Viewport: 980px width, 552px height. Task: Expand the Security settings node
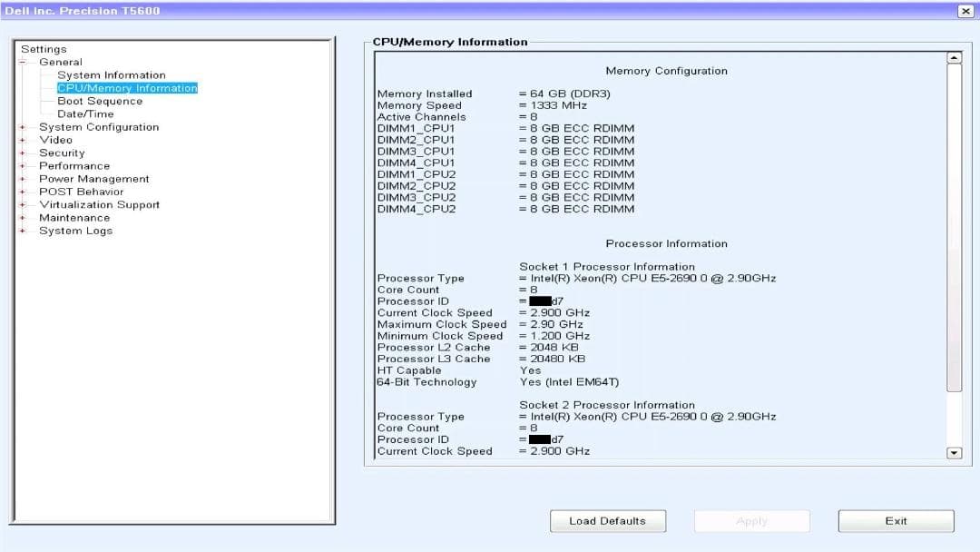23,153
